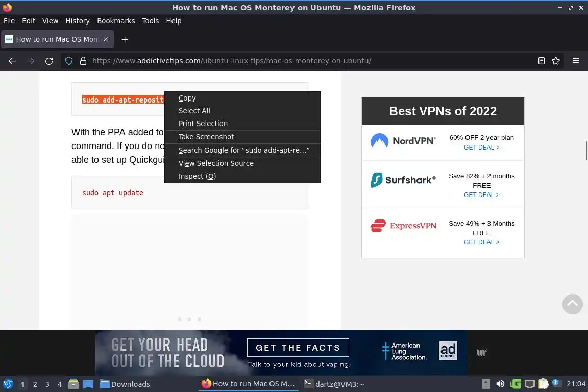This screenshot has width=588, height=392.
Task: Click the Ad Council logo
Action: (448, 351)
